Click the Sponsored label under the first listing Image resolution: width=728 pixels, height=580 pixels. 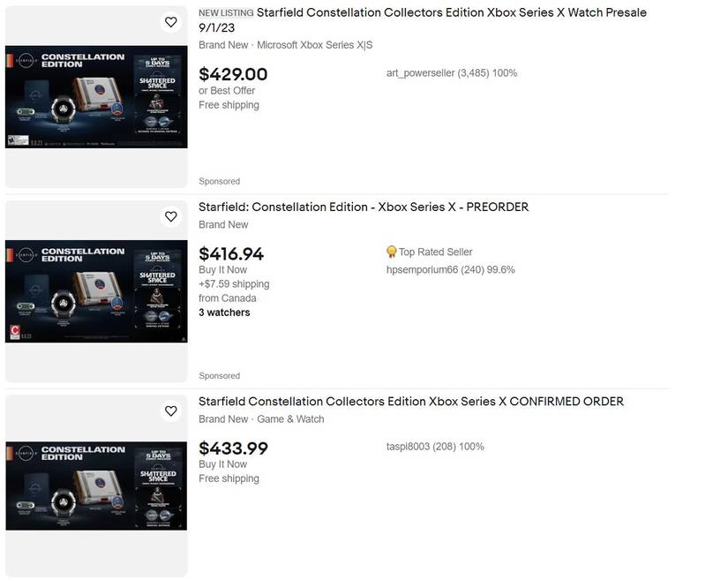pyautogui.click(x=219, y=181)
